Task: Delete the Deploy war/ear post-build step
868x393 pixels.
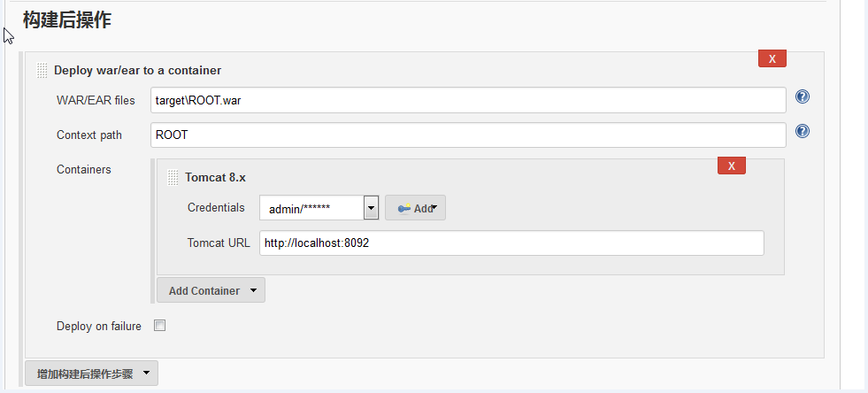Action: tap(772, 58)
